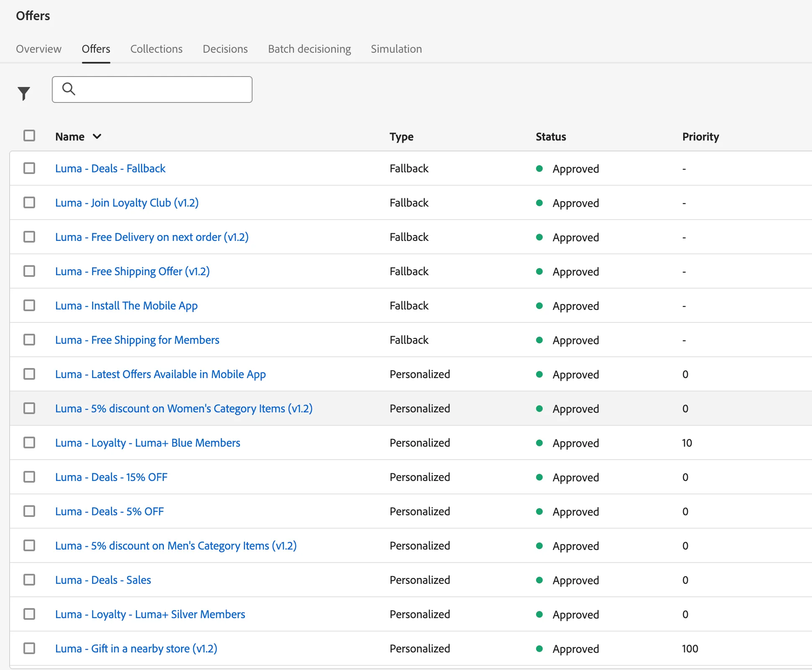Click the Status column header

551,137
